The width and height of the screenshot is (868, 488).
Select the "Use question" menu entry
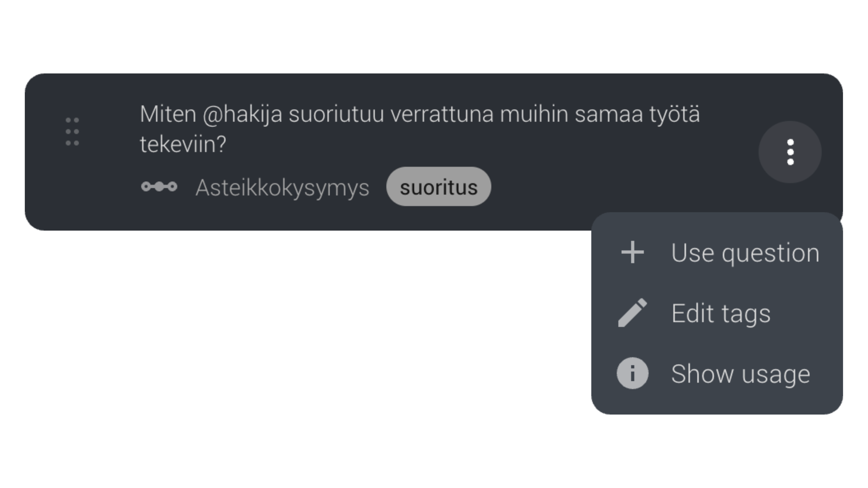(745, 253)
